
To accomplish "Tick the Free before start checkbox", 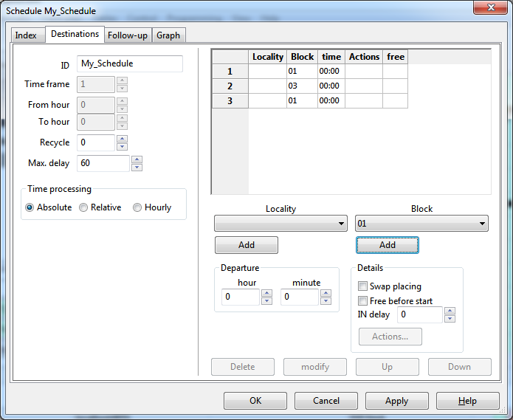I will tap(362, 301).
